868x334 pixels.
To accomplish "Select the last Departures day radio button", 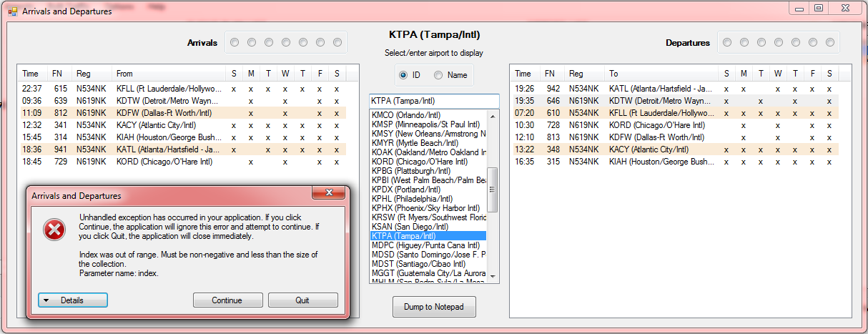I will (x=830, y=42).
